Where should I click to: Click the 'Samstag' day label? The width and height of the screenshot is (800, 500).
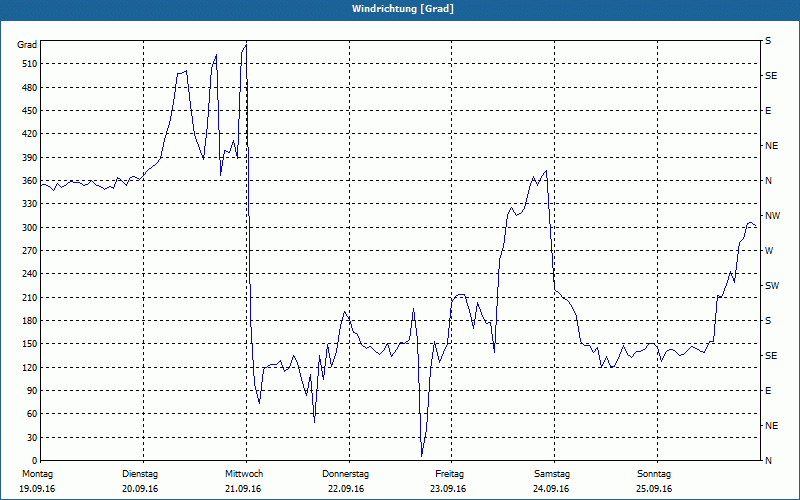coord(552,474)
